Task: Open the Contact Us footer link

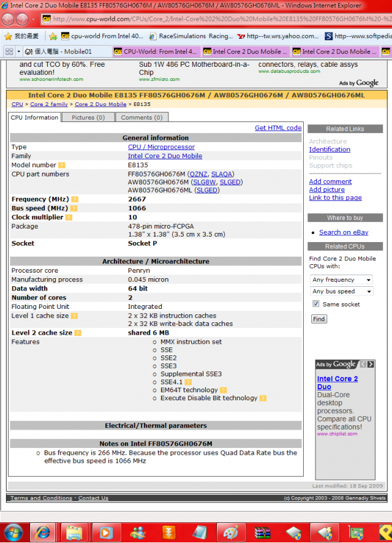Action: coord(93,498)
